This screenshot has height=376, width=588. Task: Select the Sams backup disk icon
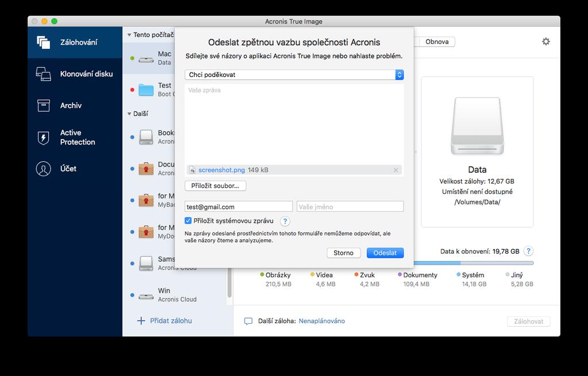tap(146, 263)
